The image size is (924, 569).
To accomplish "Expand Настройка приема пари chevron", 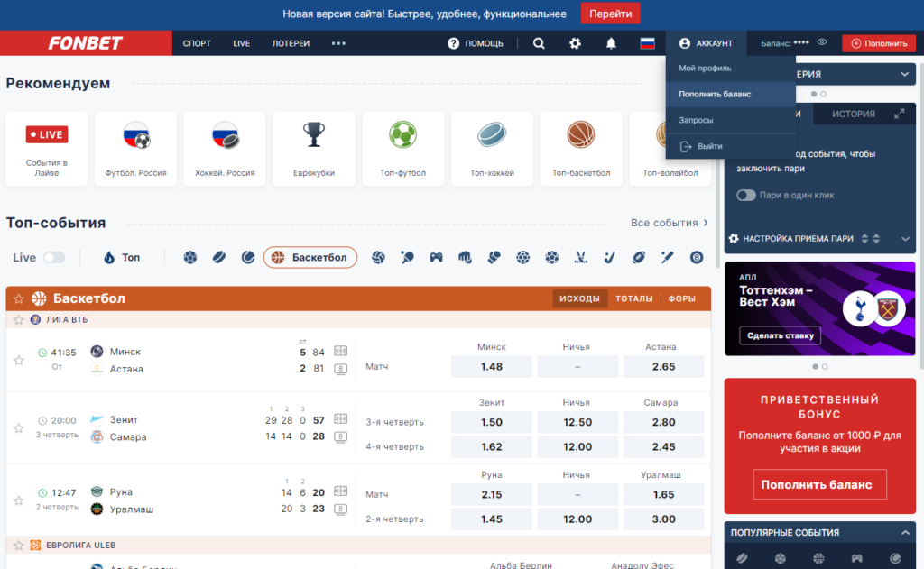I will point(905,239).
